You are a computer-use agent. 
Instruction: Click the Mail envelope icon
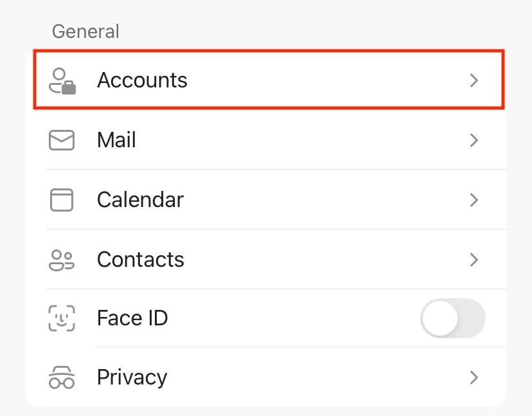(62, 140)
